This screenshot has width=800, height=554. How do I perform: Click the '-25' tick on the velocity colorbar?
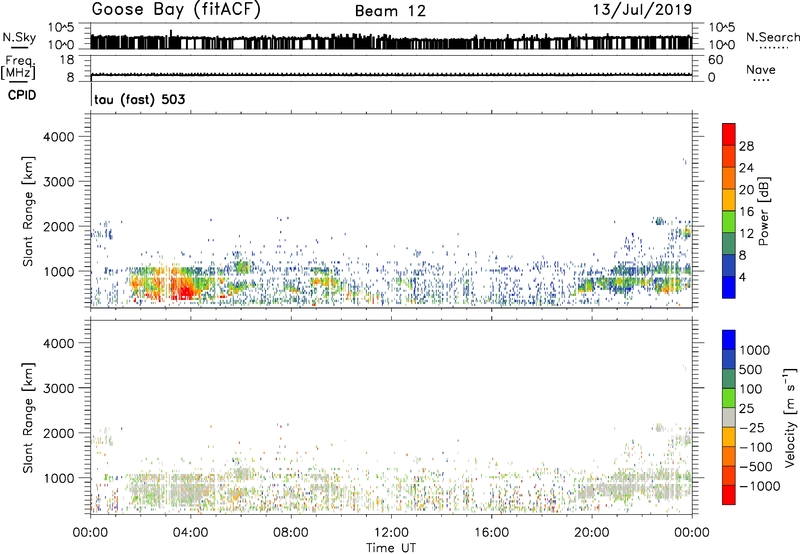[752, 428]
